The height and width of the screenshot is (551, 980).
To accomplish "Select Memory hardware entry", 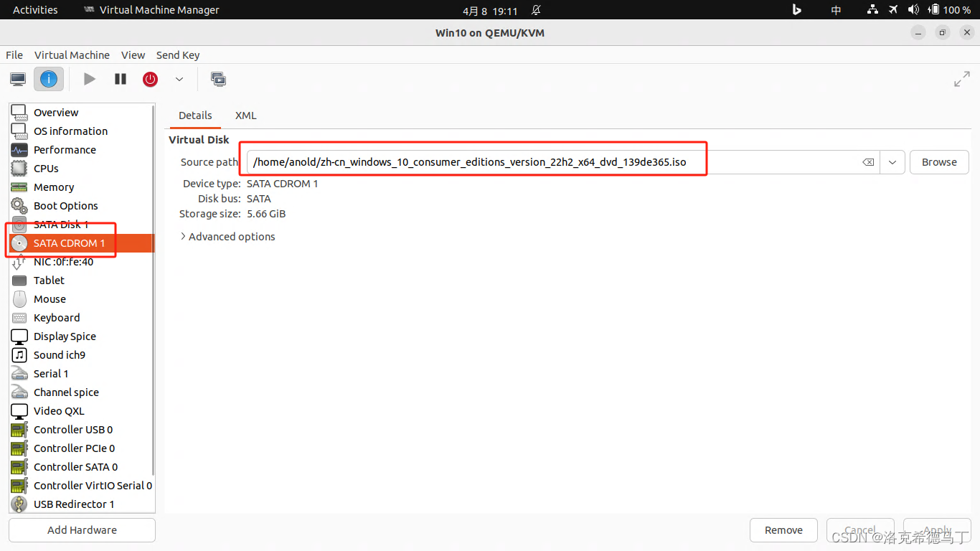I will 81,187.
